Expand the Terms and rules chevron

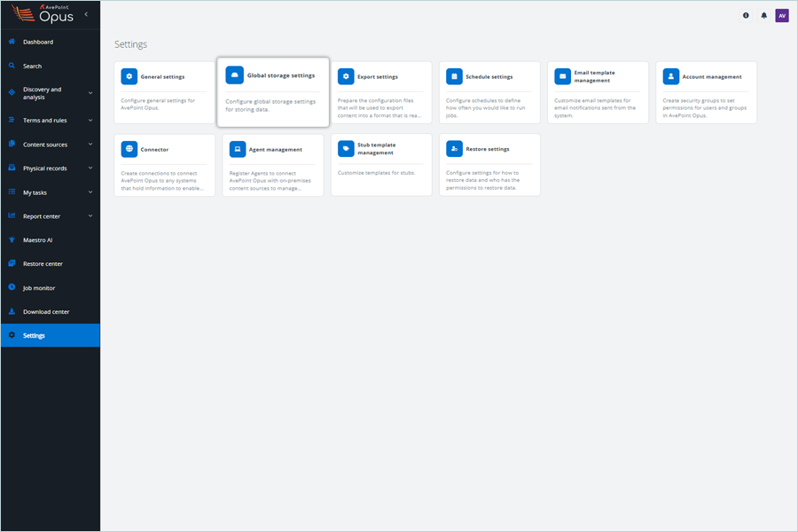90,121
